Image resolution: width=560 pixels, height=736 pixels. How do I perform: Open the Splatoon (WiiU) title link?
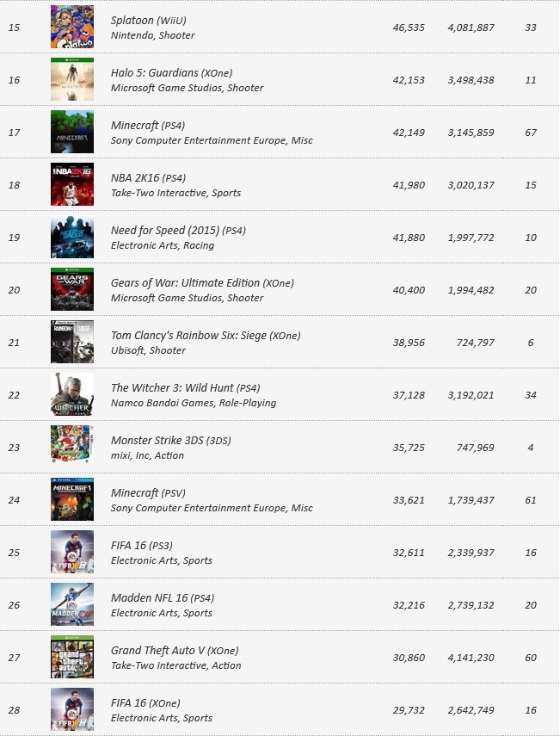[149, 20]
